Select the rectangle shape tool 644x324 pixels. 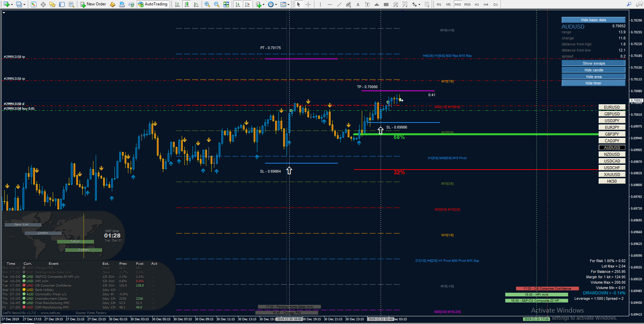click(x=386, y=4)
